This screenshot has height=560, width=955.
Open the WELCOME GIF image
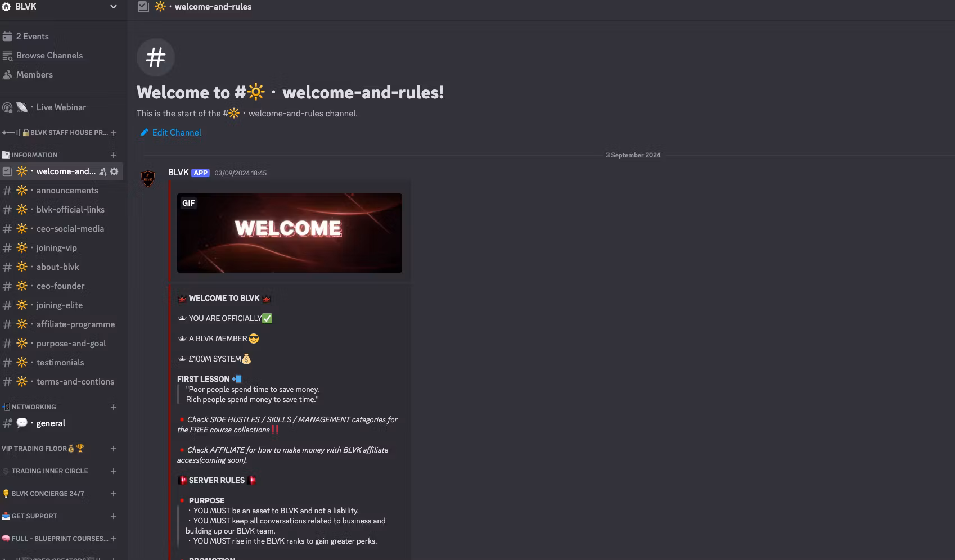[290, 233]
